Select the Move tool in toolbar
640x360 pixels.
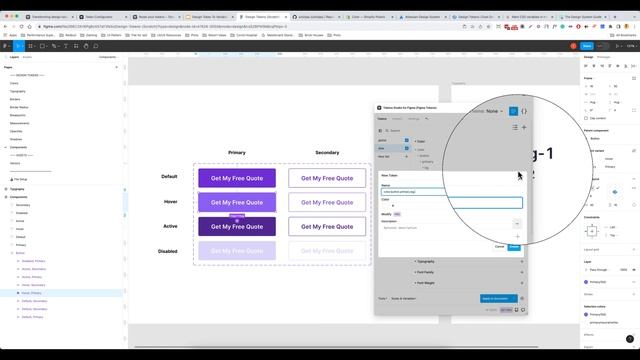coord(18,46)
